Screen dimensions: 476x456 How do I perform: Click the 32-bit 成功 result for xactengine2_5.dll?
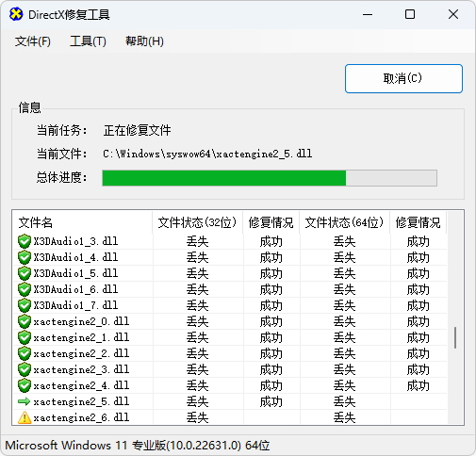(x=271, y=402)
